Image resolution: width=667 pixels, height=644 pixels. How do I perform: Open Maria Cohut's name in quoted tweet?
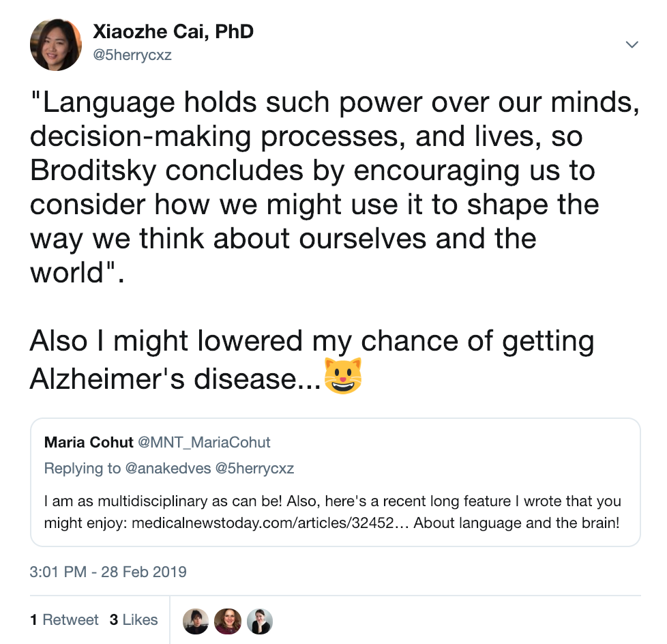(89, 442)
